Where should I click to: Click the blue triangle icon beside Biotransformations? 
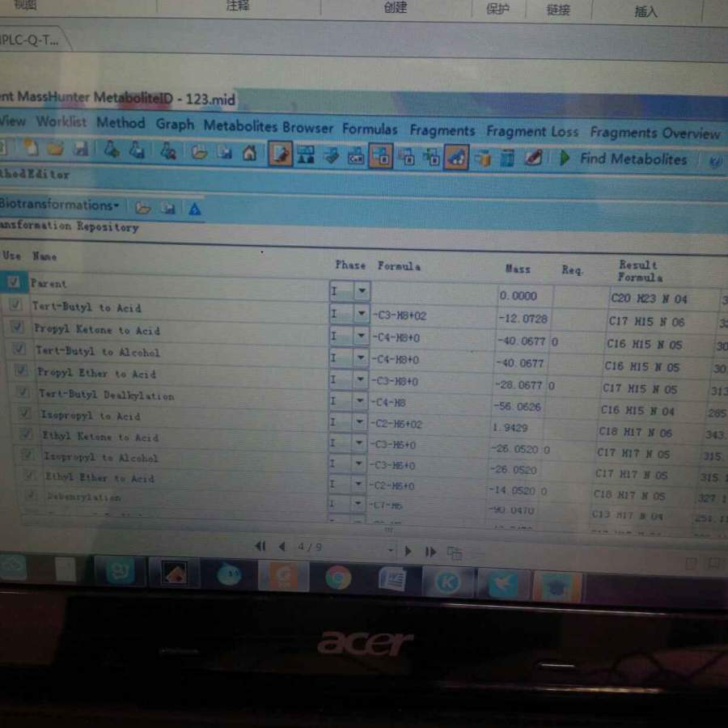(x=194, y=210)
